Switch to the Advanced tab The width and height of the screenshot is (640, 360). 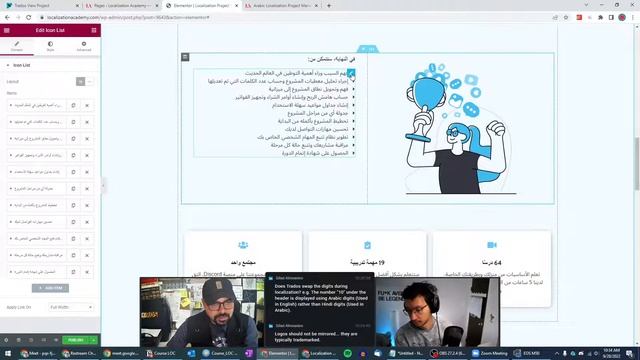tap(84, 46)
